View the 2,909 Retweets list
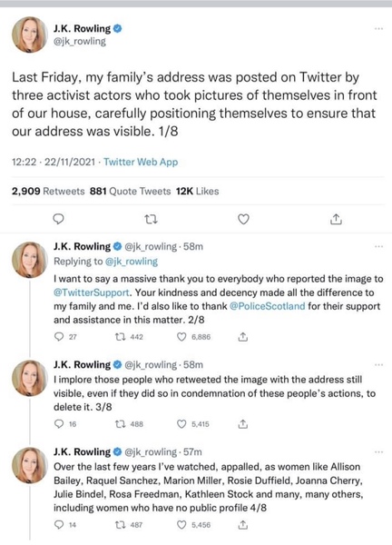Image resolution: width=392 pixels, height=545 pixels. point(48,191)
